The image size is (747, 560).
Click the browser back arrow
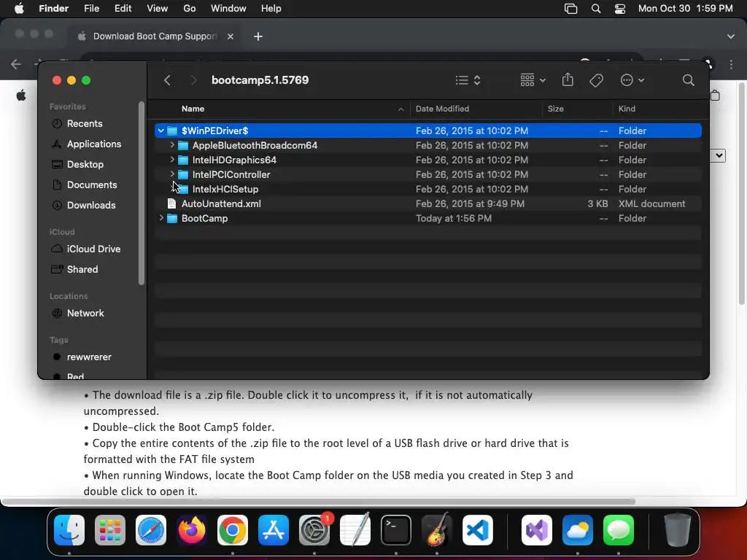[x=16, y=64]
